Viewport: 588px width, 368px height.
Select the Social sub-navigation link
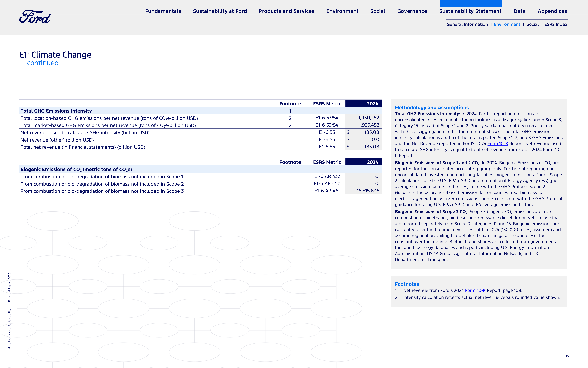click(x=532, y=24)
